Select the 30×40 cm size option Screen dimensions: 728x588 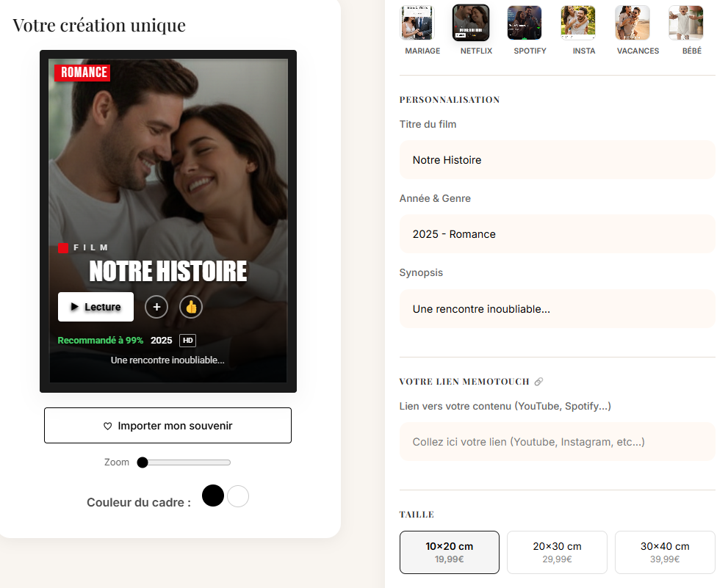point(664,551)
